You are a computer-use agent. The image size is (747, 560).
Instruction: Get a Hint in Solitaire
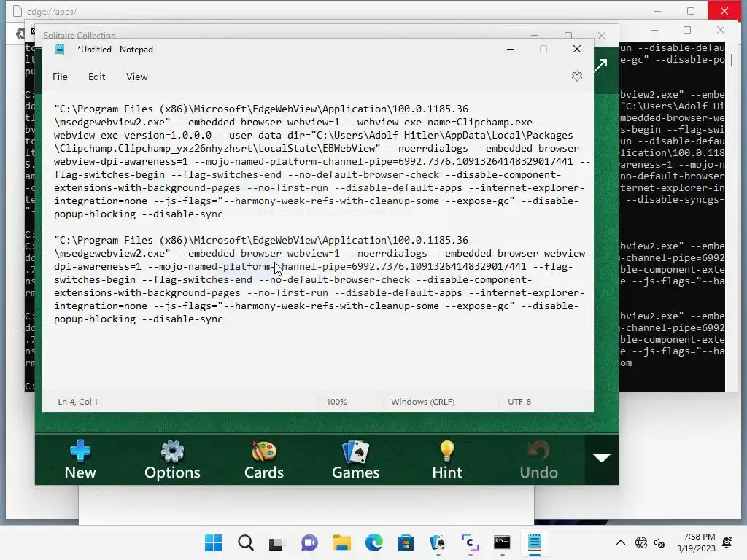[447, 459]
